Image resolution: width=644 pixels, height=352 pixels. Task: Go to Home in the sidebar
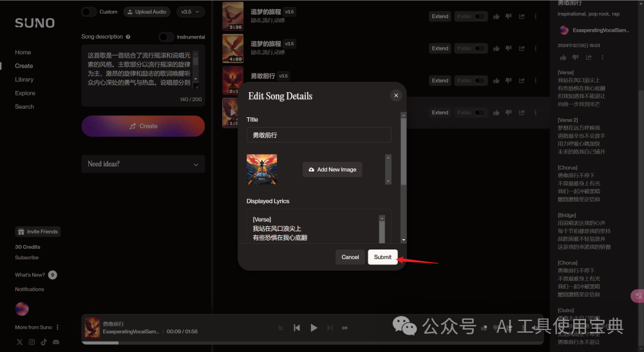[x=23, y=52]
